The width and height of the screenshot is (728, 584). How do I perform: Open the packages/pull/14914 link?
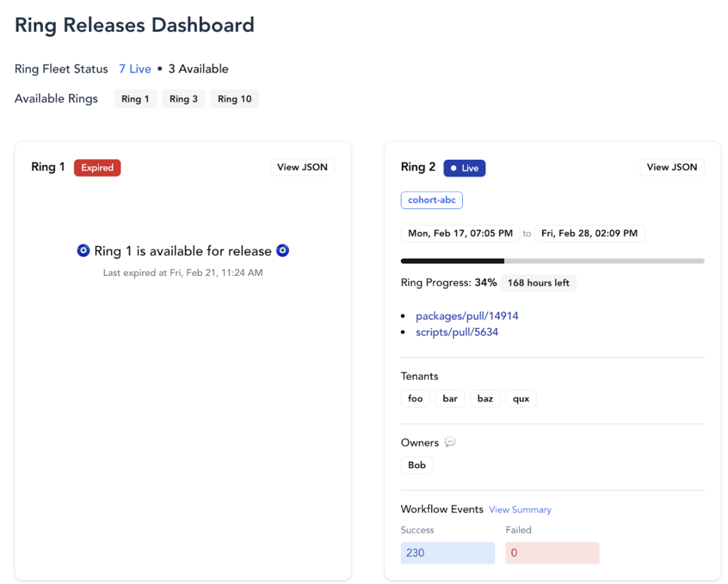coord(467,316)
